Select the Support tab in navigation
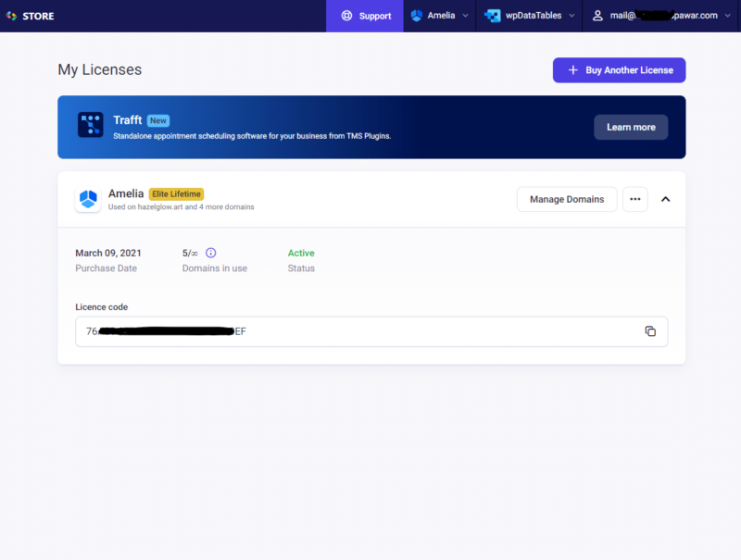The height and width of the screenshot is (560, 741). pos(364,15)
